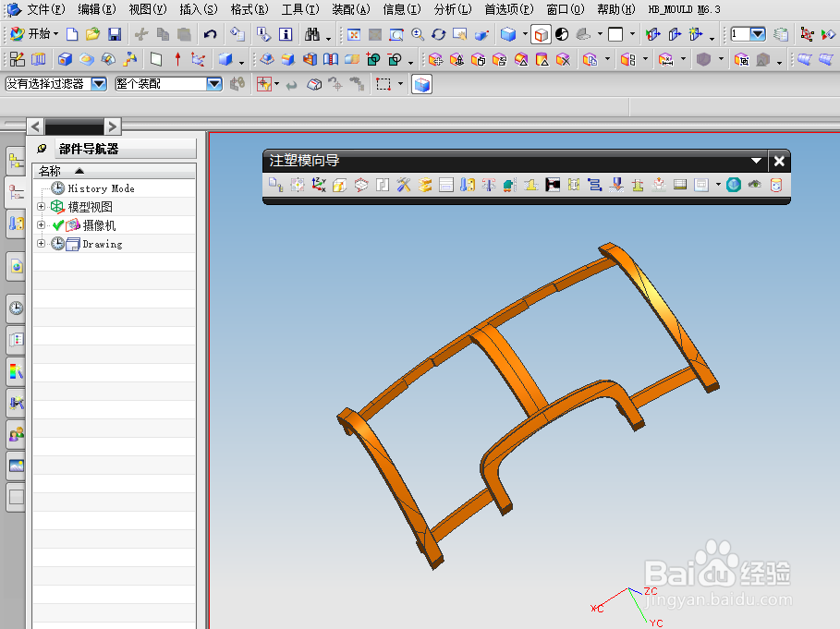This screenshot has height=629, width=840.
Task: Click the Workpiece icon in Mold Wizard
Action: pos(361,186)
